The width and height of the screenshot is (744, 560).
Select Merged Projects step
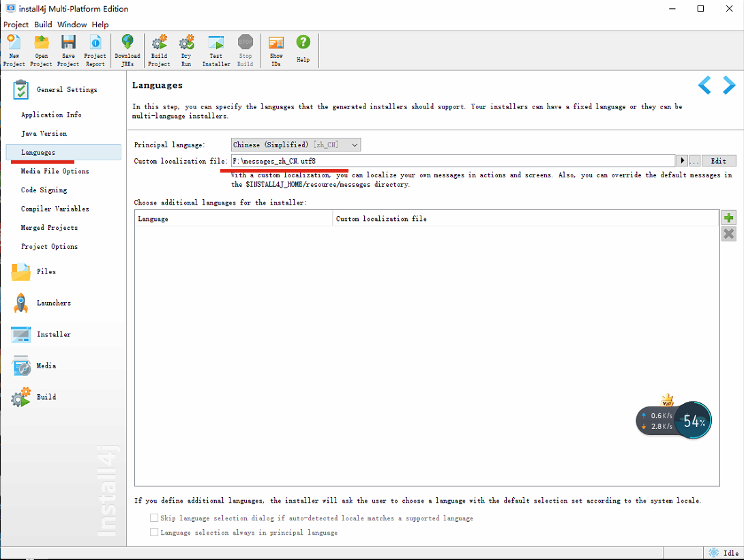pyautogui.click(x=49, y=229)
